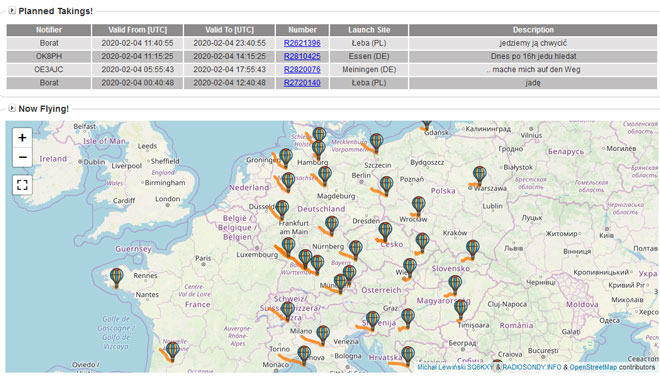The image size is (660, 378).
Task: Select balloon marker near Nürnberg
Action: click(356, 250)
